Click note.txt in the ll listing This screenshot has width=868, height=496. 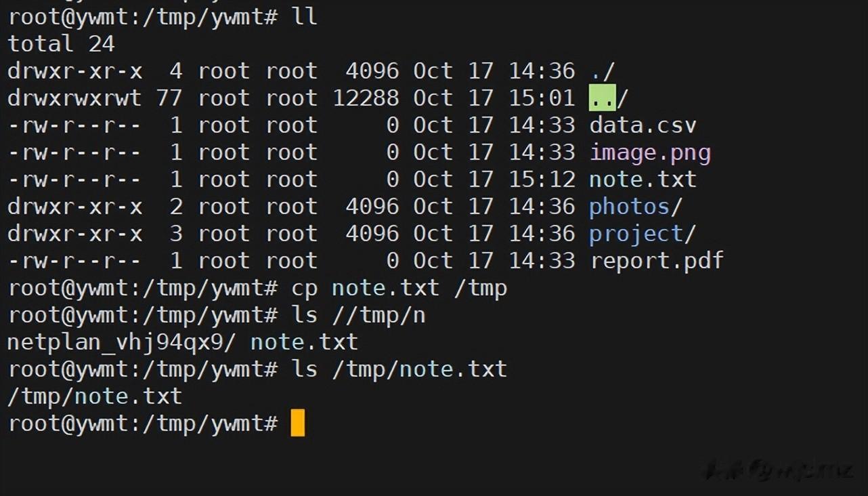coord(643,180)
